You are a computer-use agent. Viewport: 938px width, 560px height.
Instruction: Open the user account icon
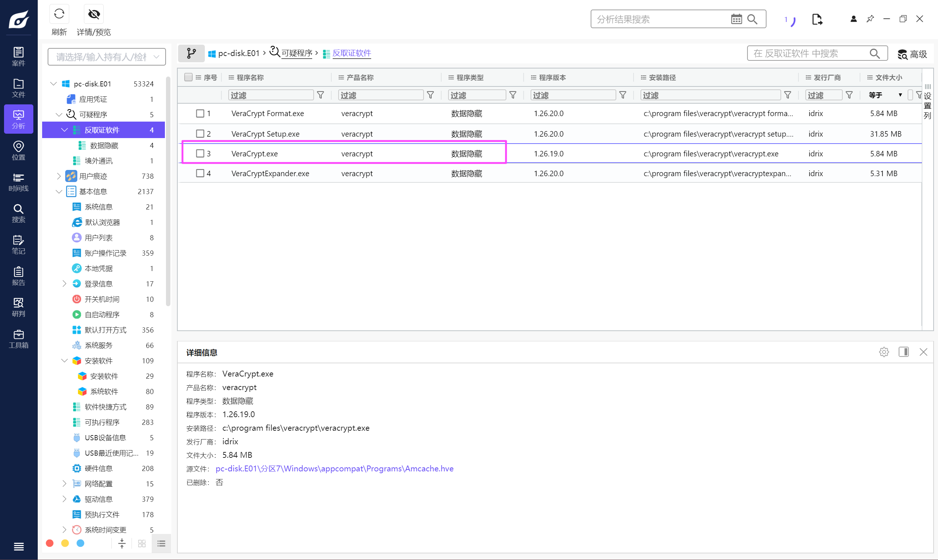click(x=853, y=19)
